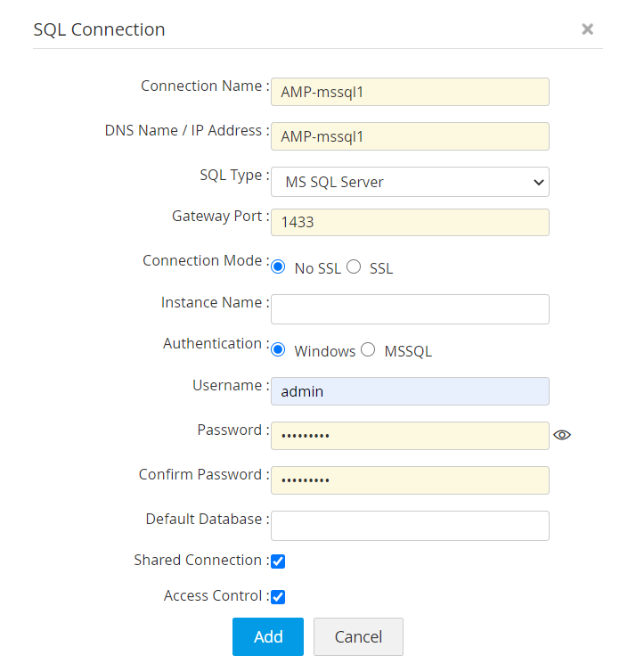The height and width of the screenshot is (672, 636).
Task: Click the Default Database field
Action: (410, 525)
